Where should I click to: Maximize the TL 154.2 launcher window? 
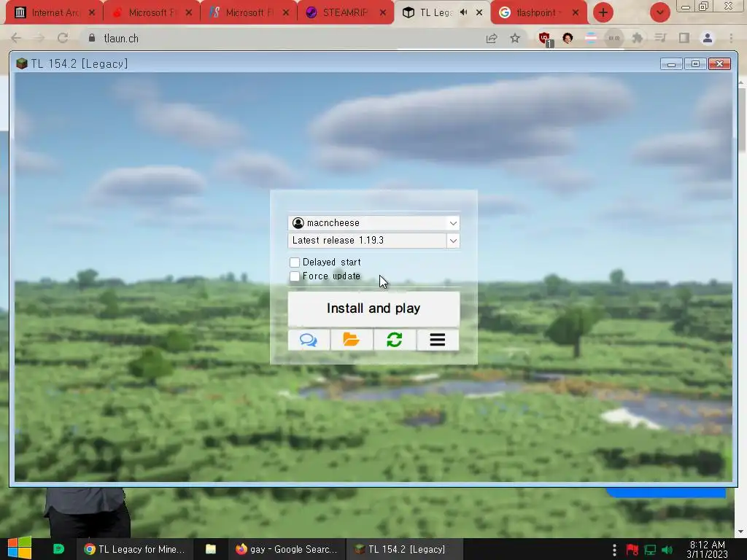695,64
